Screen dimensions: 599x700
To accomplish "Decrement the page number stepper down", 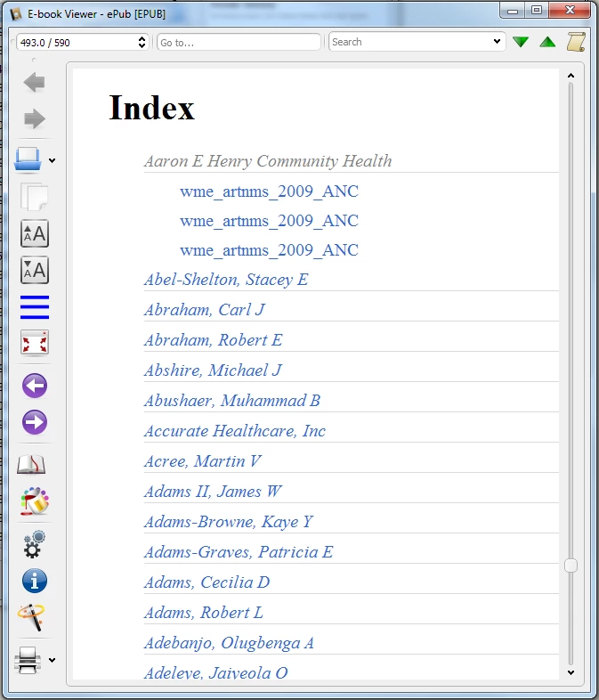I will [142, 46].
